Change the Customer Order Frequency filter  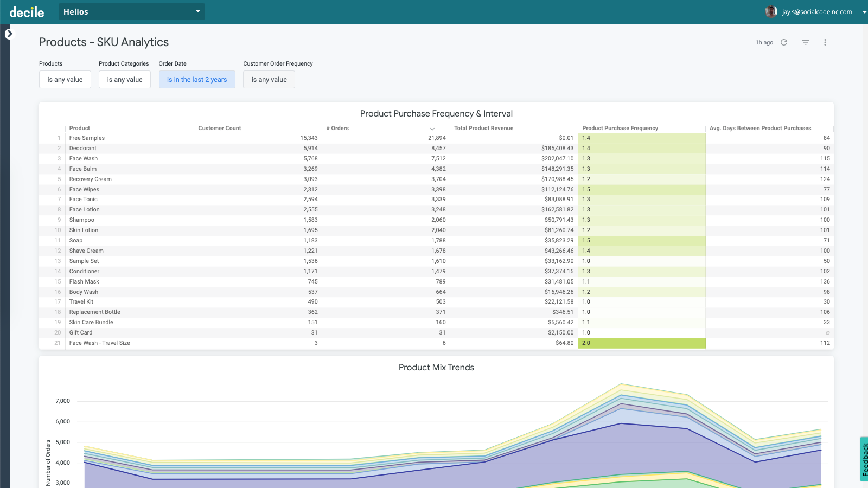(x=269, y=79)
